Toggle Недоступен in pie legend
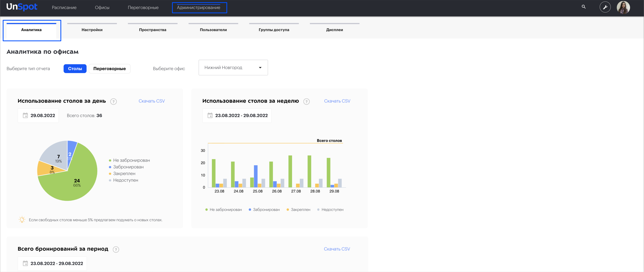Image resolution: width=644 pixels, height=272 pixels. point(124,180)
